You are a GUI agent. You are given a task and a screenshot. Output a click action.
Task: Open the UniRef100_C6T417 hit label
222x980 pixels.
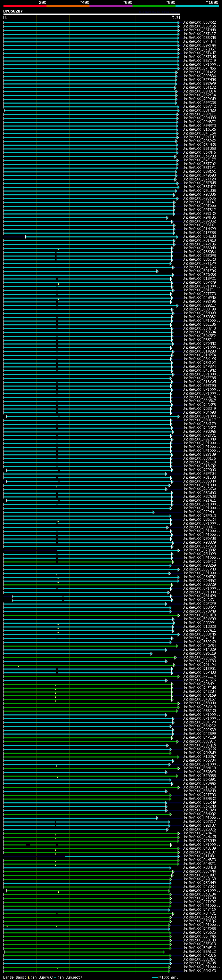point(199,34)
